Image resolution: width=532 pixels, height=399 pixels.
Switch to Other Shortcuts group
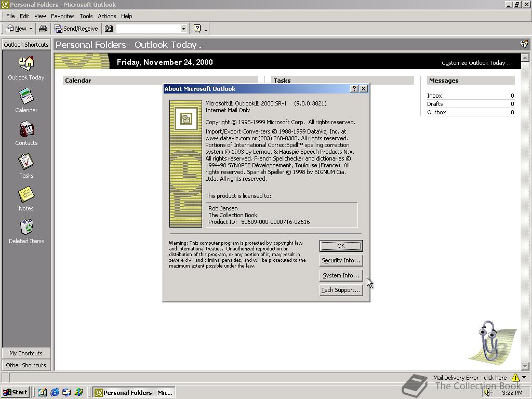tap(26, 365)
